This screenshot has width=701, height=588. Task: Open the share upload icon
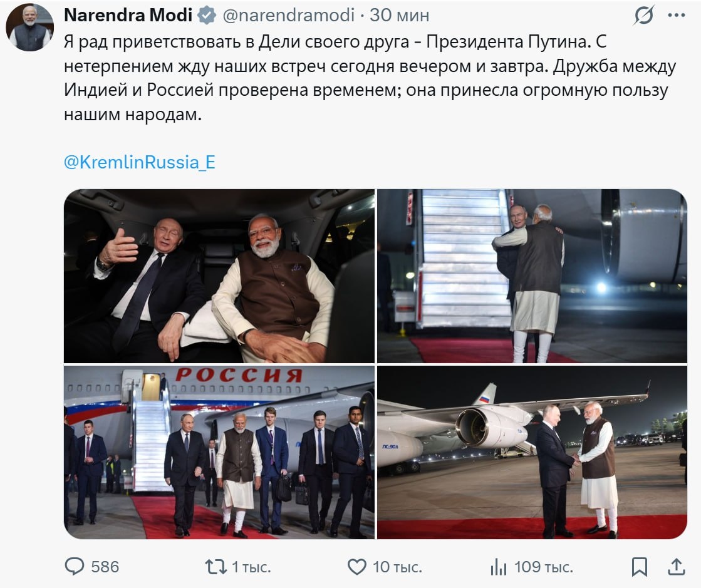(677, 567)
